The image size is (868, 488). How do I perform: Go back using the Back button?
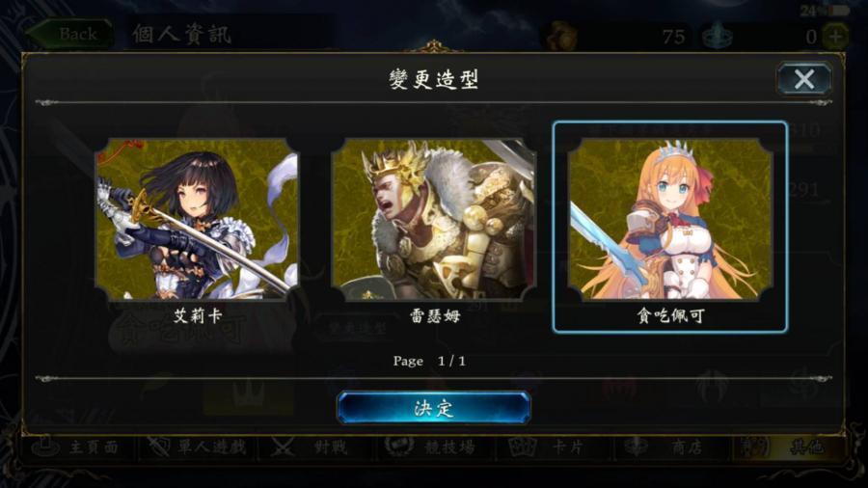tap(70, 34)
